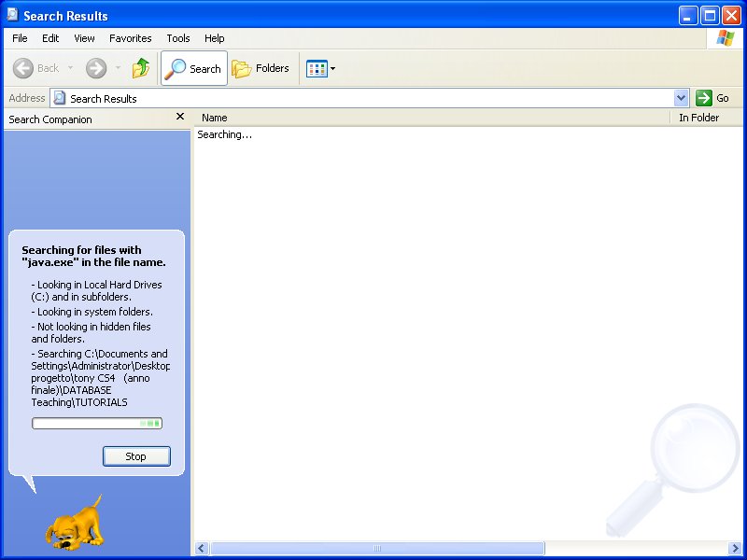Click the Forward navigation arrow

96,68
